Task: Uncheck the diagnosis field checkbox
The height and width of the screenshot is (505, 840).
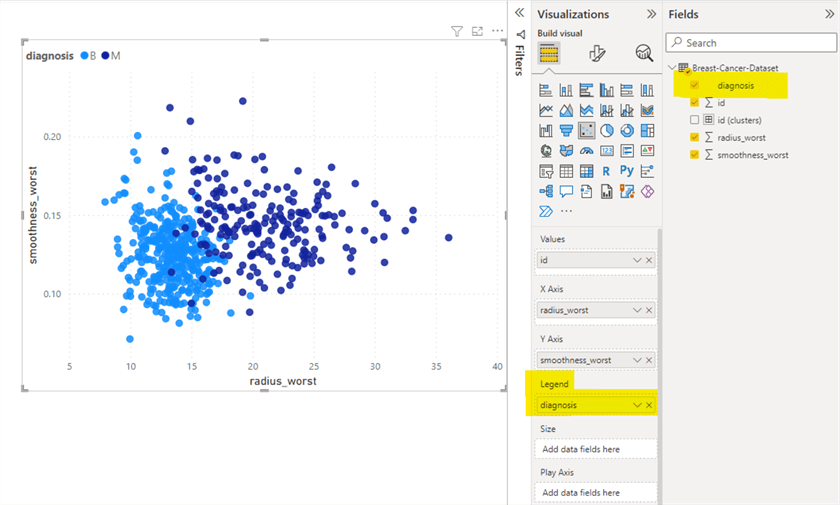Action: click(694, 85)
